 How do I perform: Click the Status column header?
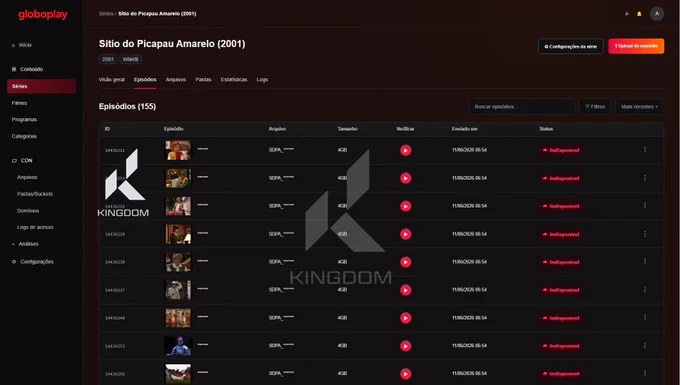click(x=546, y=129)
